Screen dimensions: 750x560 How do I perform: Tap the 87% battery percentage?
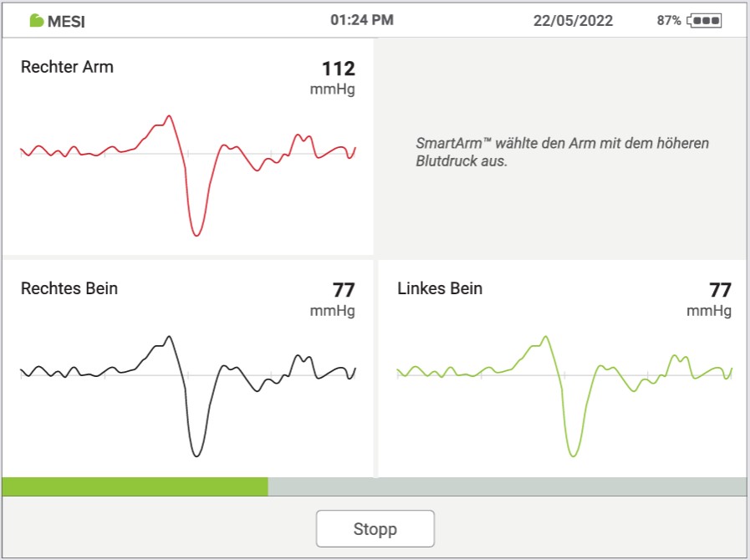tap(668, 21)
